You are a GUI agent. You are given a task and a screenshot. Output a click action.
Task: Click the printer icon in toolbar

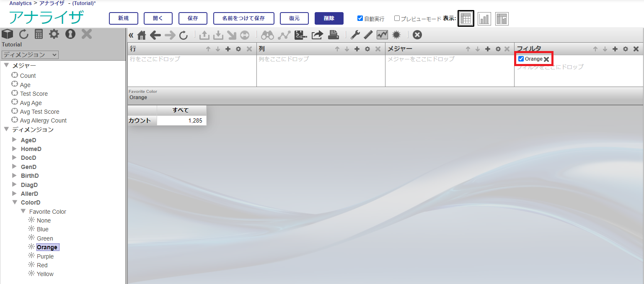tap(333, 35)
